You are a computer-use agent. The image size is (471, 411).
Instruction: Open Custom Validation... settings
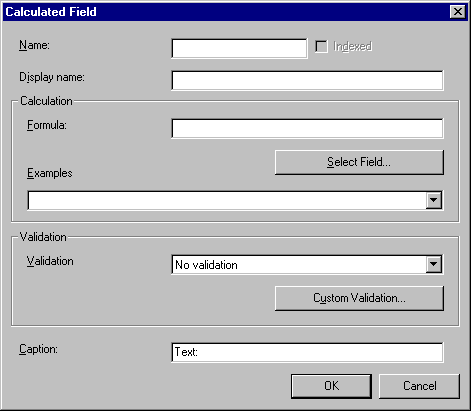tap(359, 298)
